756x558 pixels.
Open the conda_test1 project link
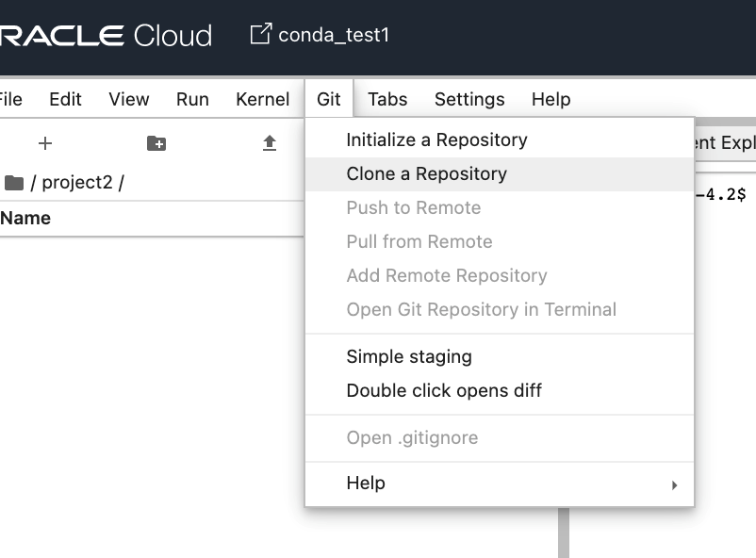pos(334,35)
